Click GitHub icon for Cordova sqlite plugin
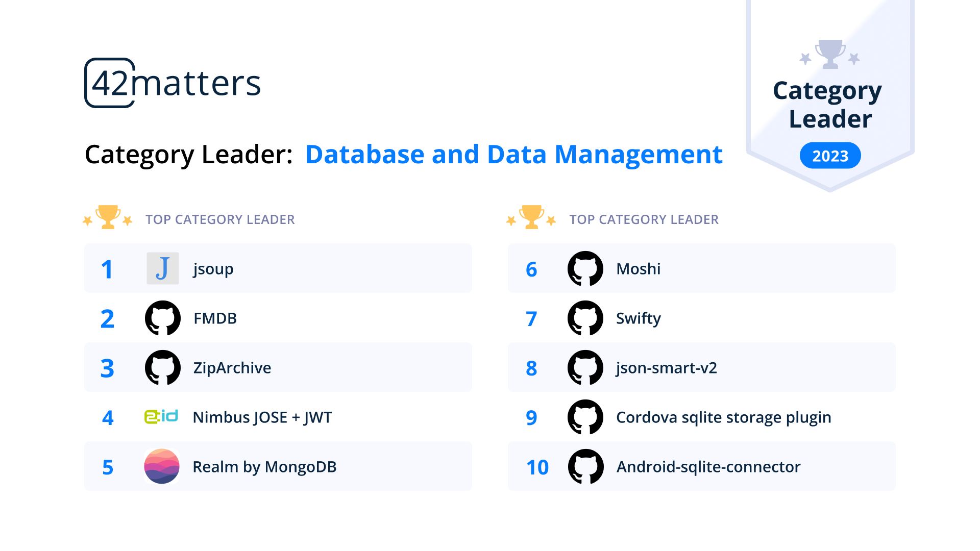The image size is (980, 551). coord(585,417)
